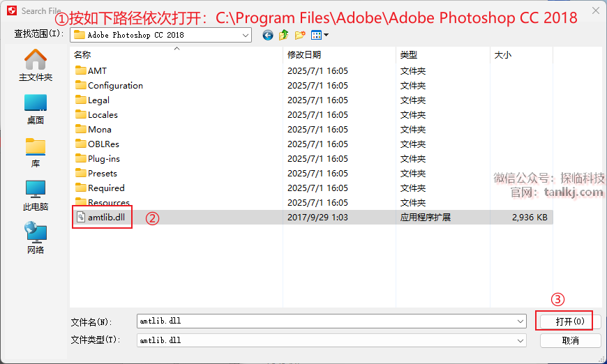Open the Home folder shortcut in sidebar
Viewport: 607px width, 364px height.
pyautogui.click(x=35, y=66)
